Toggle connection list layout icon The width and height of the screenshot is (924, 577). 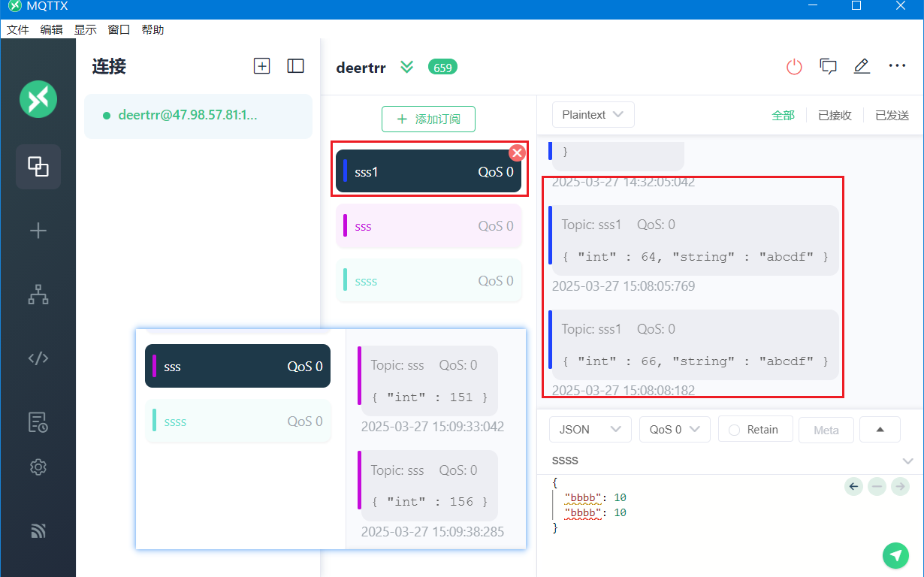pos(296,66)
